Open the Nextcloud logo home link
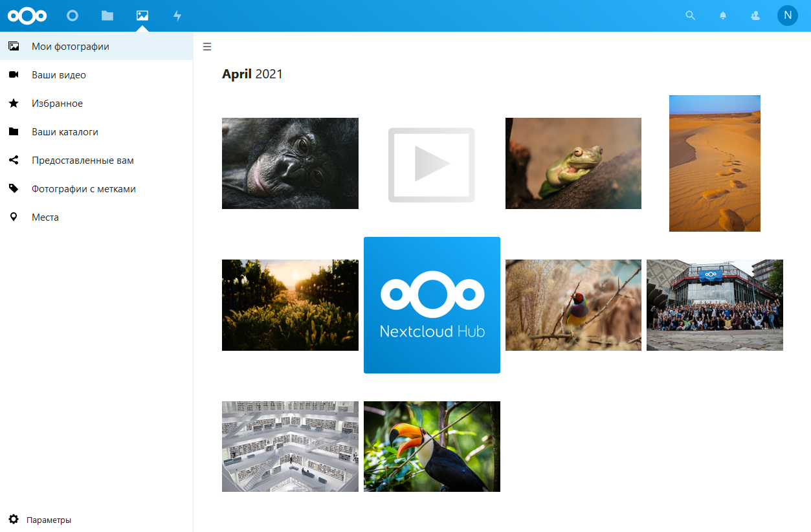 (x=27, y=16)
